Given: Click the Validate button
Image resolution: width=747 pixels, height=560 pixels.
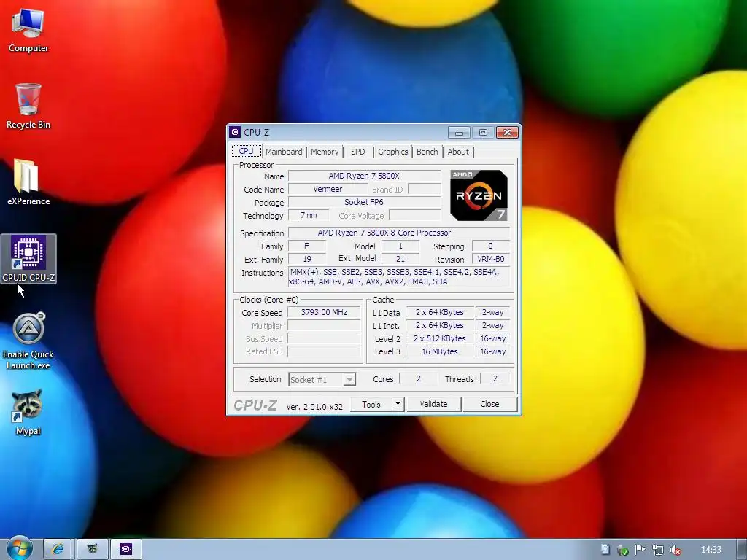Looking at the screenshot, I should pos(433,404).
